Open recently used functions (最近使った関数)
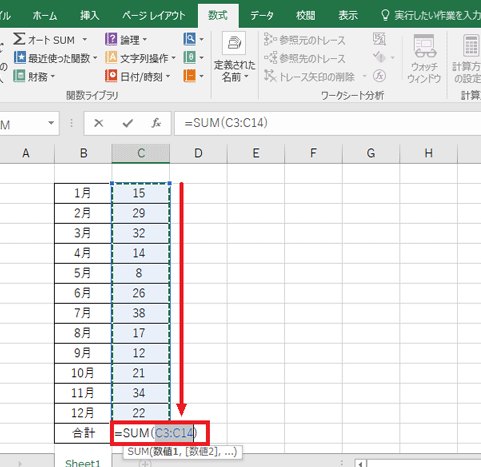The height and width of the screenshot is (467, 481). (56, 58)
